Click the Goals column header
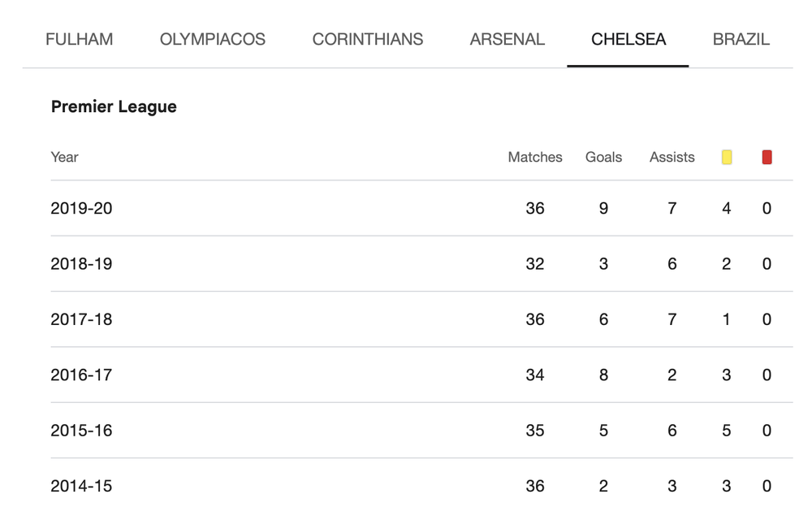 [x=603, y=157]
